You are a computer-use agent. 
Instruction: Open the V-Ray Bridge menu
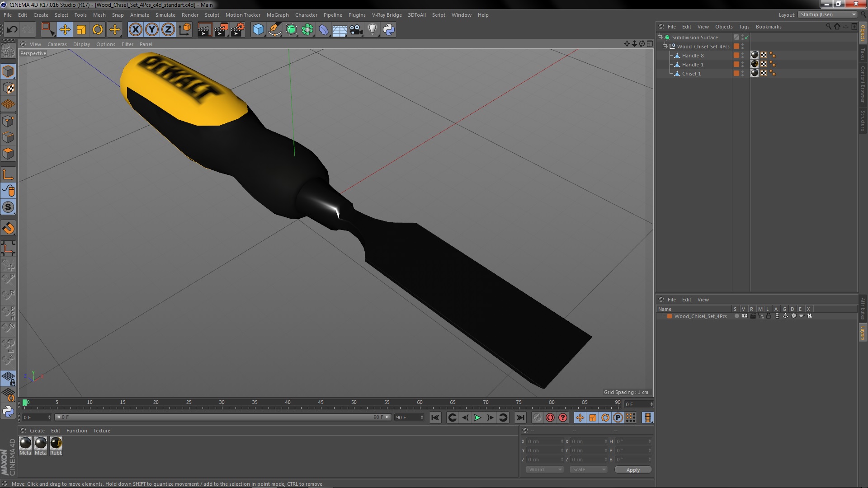point(387,15)
